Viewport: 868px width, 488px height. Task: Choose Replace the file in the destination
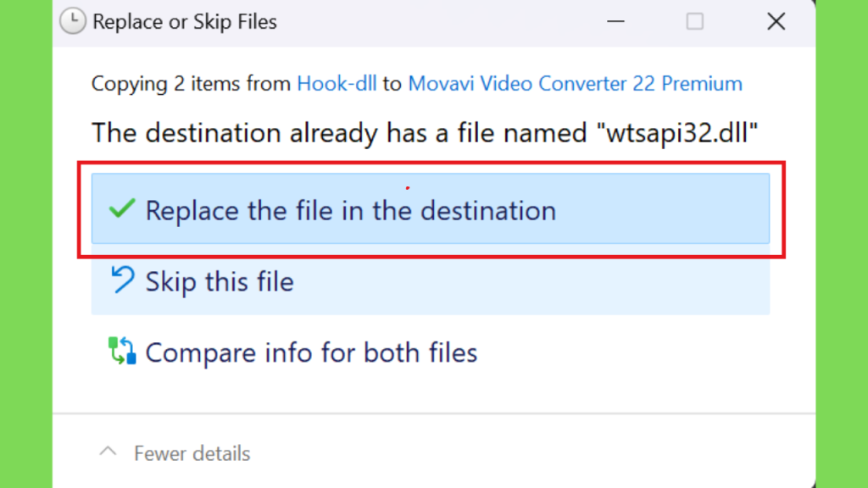430,208
